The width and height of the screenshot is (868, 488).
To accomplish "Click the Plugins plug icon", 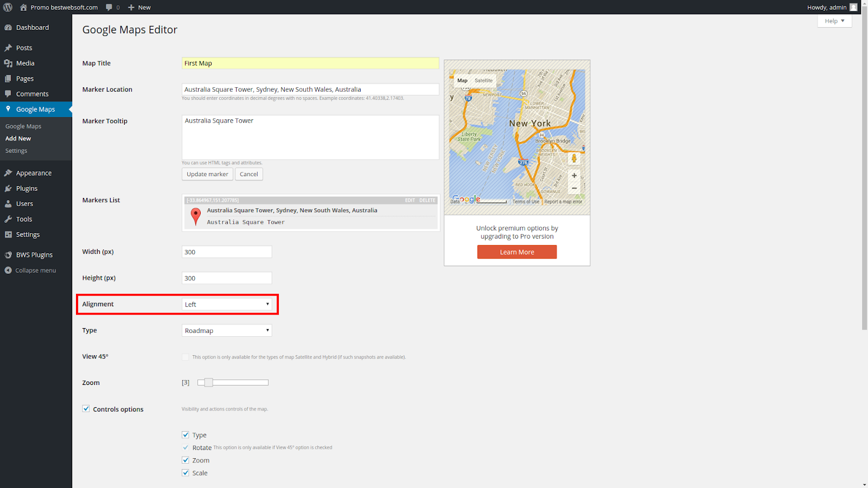I will pos(8,189).
